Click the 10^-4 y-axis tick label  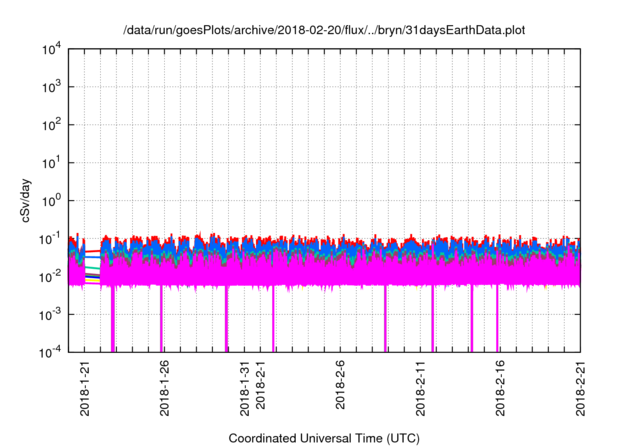50,352
